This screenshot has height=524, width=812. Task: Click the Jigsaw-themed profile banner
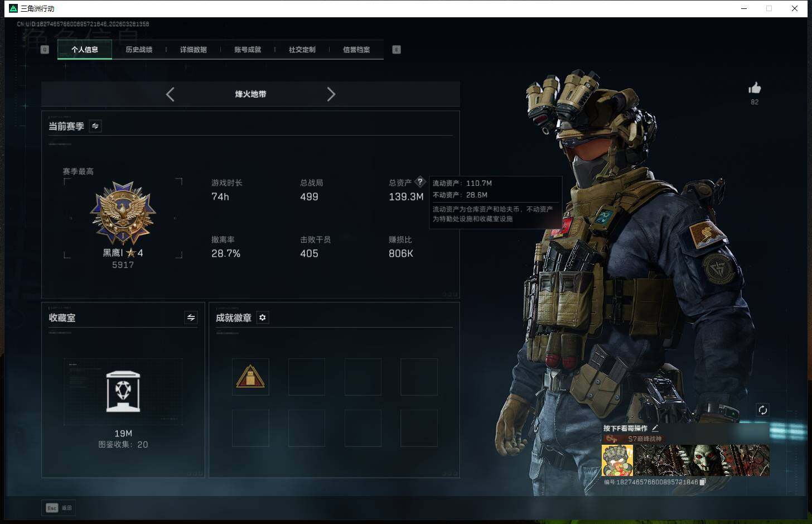pos(702,460)
